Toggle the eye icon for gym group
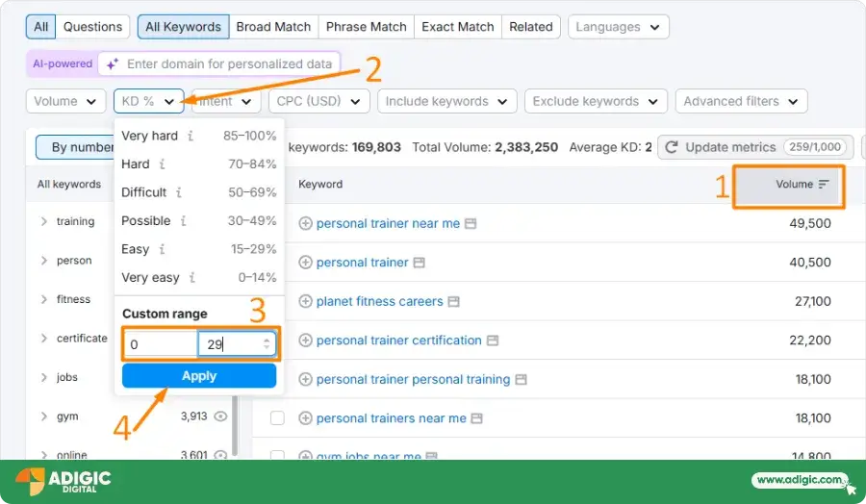This screenshot has width=866, height=504. point(220,416)
